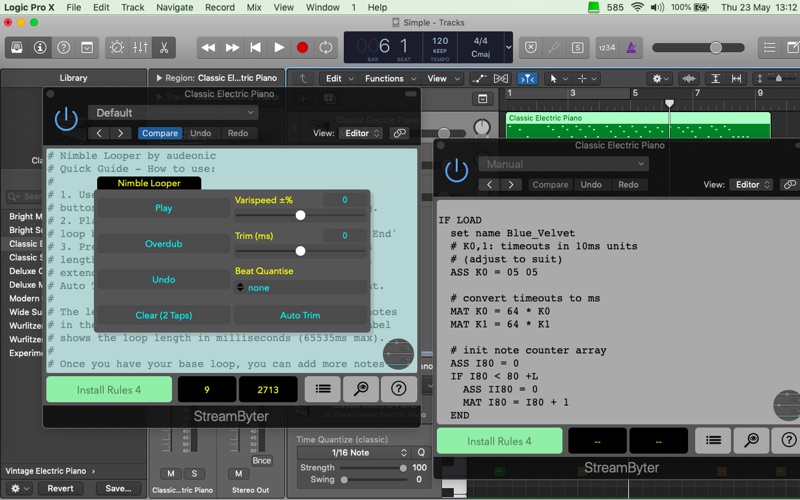Toggle power button of left StreamByter plugin
Screen dimensions: 800x500
tap(66, 119)
